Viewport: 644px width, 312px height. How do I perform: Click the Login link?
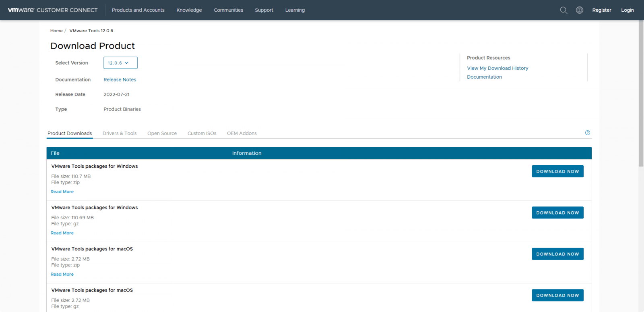[x=627, y=10]
